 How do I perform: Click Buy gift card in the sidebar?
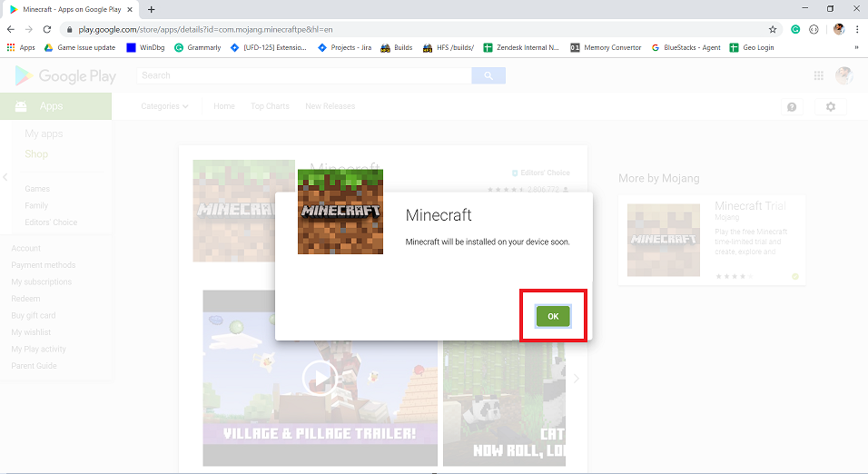34,316
